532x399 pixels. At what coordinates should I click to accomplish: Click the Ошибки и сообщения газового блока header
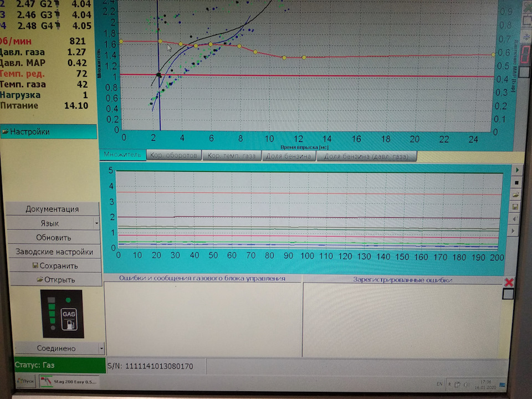202,278
